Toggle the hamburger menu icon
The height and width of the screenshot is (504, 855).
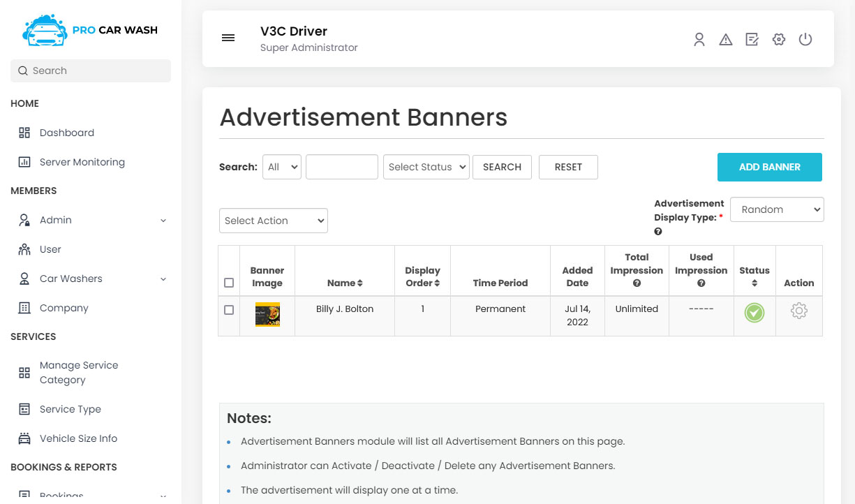pos(228,38)
